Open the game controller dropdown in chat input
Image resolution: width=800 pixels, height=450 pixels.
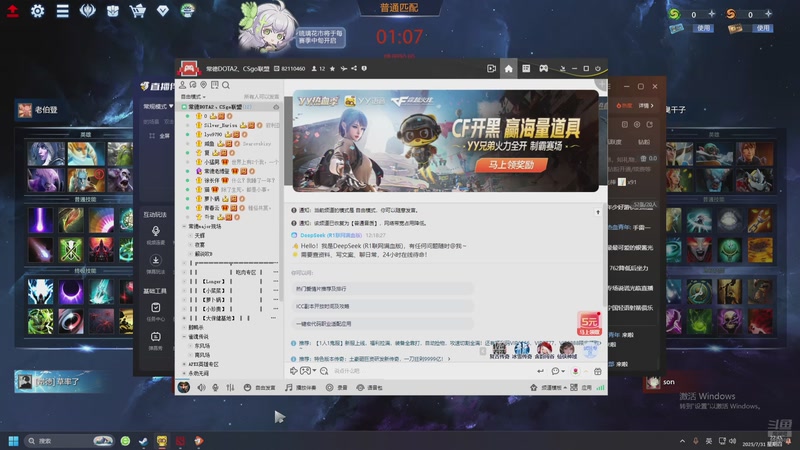pyautogui.click(x=308, y=371)
